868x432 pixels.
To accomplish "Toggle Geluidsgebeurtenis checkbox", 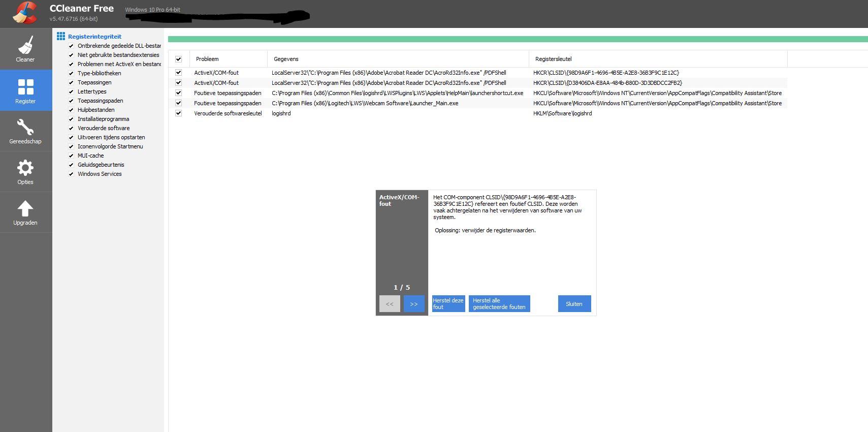I will [71, 165].
